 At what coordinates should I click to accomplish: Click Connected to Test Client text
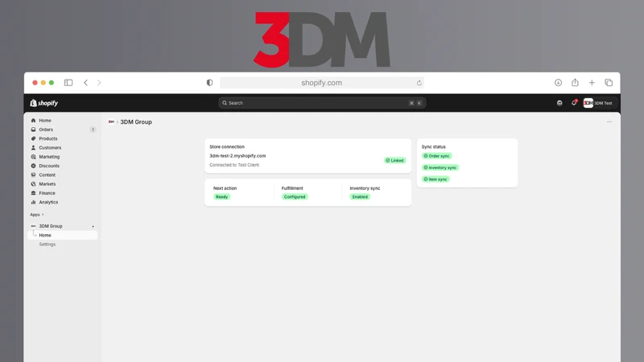coord(234,165)
